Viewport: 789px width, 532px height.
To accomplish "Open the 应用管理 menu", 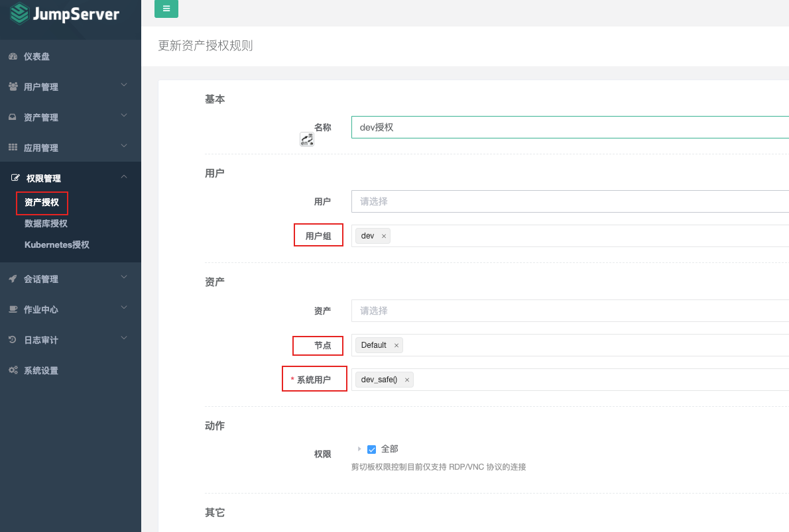I will 70,147.
